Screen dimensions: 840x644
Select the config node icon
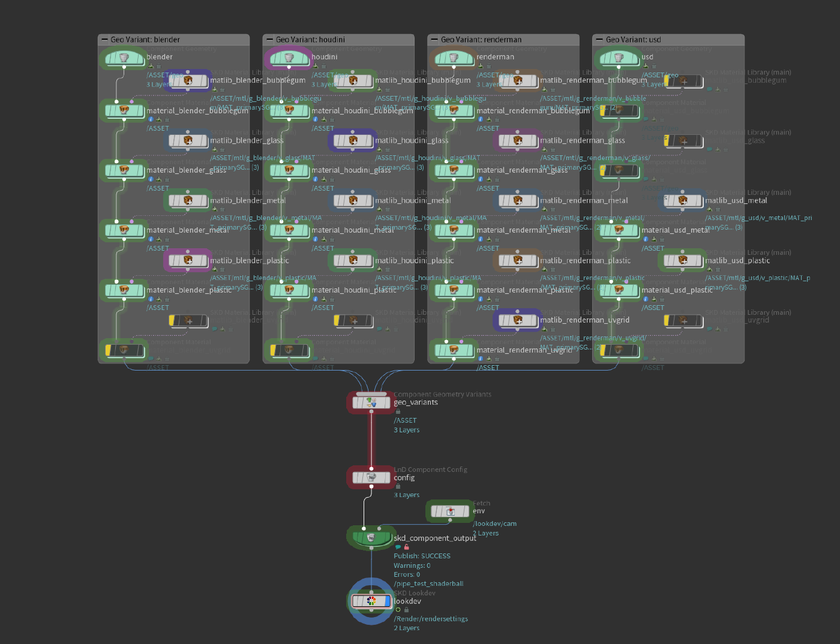click(x=371, y=478)
